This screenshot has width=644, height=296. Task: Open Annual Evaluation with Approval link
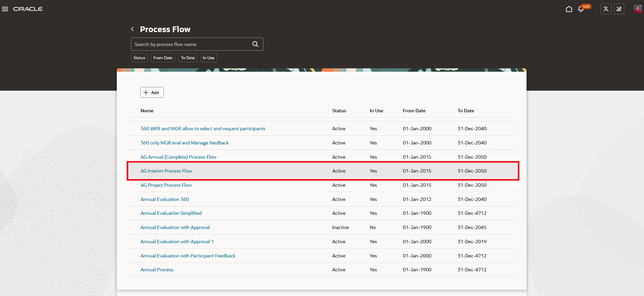click(175, 227)
